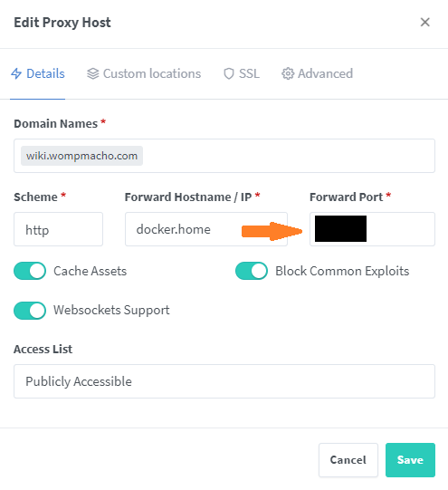This screenshot has width=448, height=490.
Task: Save the proxy host settings
Action: tap(410, 460)
